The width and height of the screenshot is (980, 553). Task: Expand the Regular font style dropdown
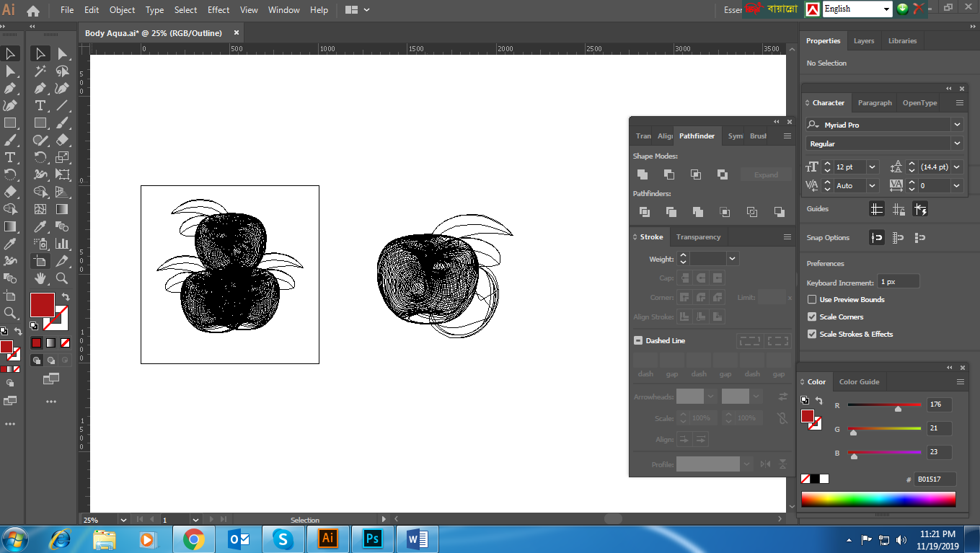(957, 143)
